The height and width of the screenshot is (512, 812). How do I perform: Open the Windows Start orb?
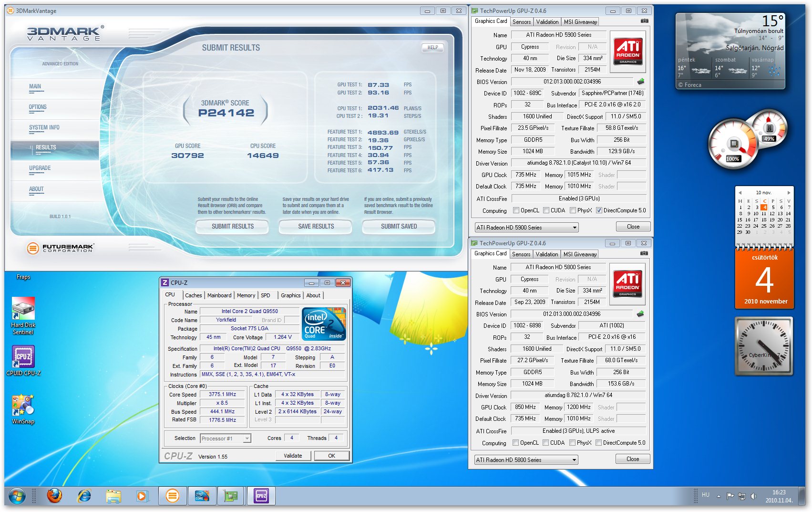tap(17, 496)
